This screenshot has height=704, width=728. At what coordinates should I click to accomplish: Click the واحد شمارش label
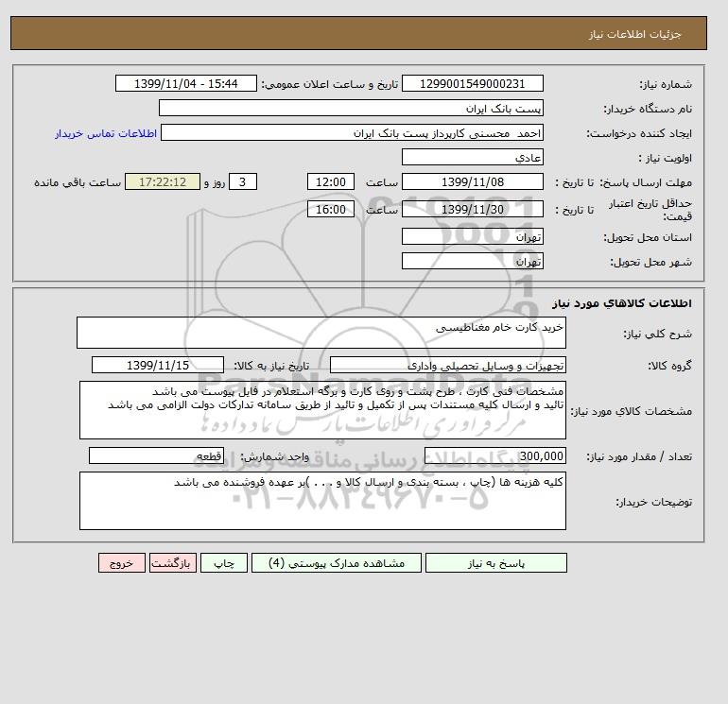(274, 456)
